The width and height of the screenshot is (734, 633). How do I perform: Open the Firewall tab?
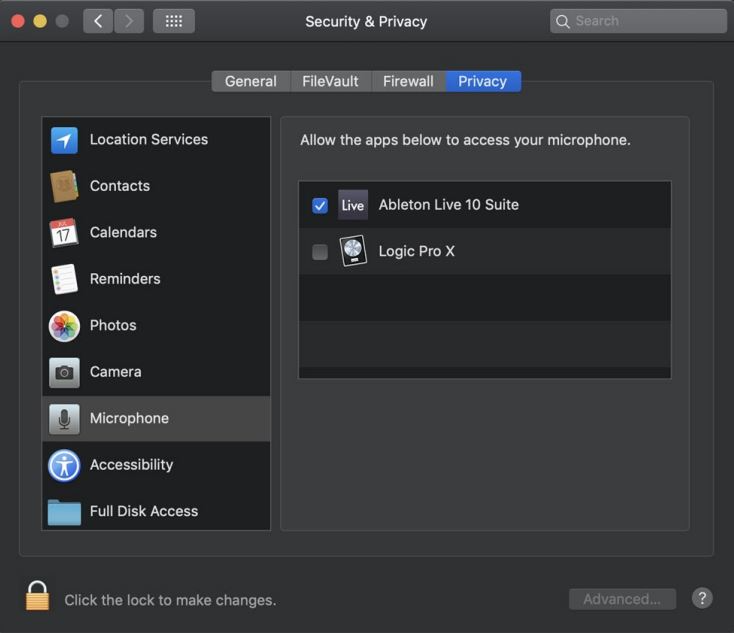(x=408, y=81)
